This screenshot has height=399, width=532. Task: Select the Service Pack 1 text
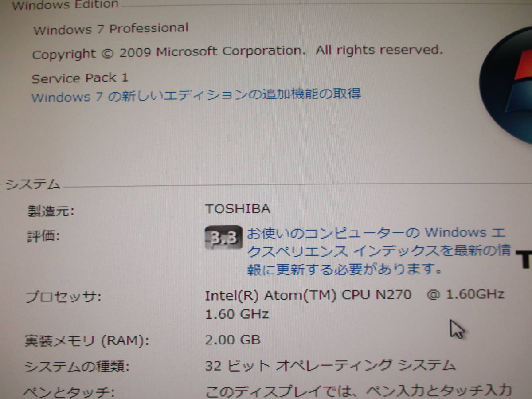pyautogui.click(x=80, y=78)
